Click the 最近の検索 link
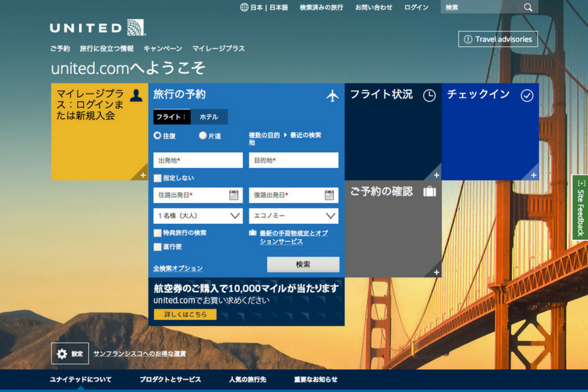588x392 pixels. [306, 135]
